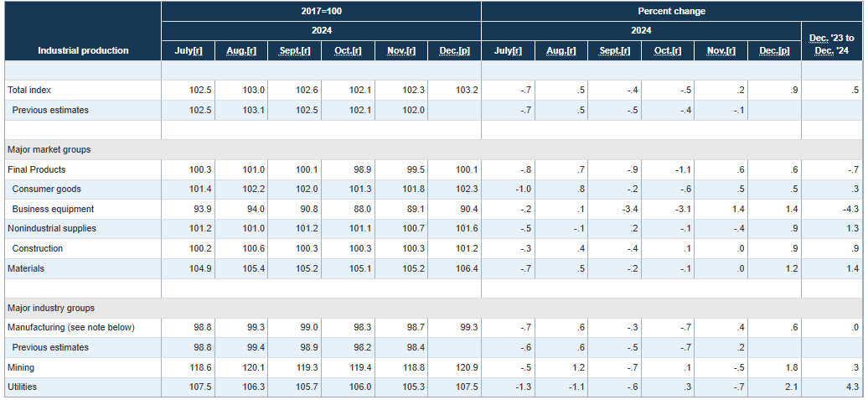This screenshot has width=868, height=400.
Task: Click the Major industry groups section heading
Action: point(50,308)
